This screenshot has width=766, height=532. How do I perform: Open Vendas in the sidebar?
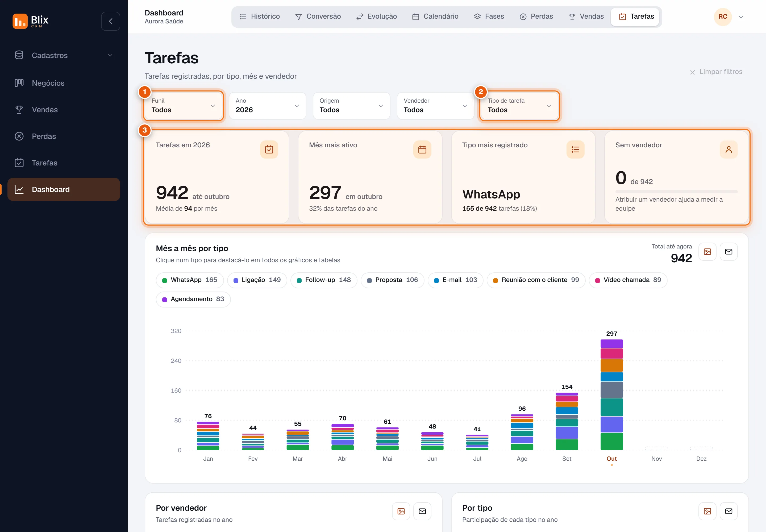click(64, 110)
